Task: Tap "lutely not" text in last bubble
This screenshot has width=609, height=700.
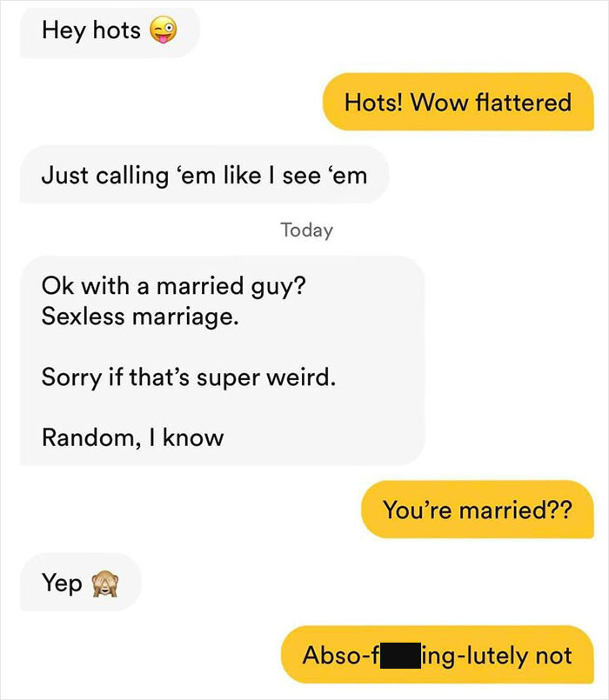Action: tap(519, 656)
